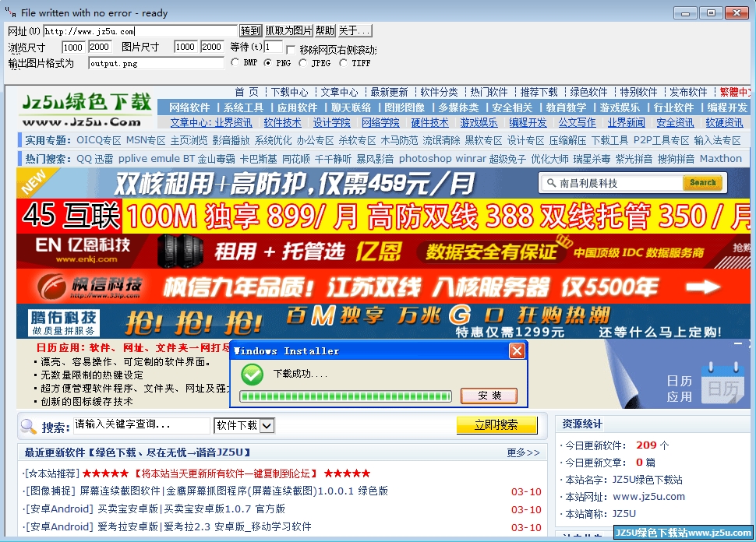
Task: Click the orange Search button in banner
Action: [702, 182]
